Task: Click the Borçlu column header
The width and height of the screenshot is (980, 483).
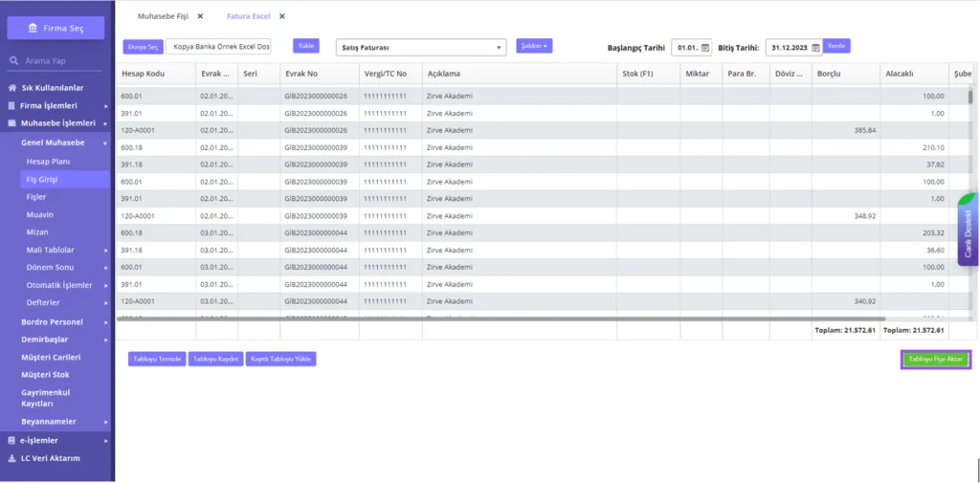Action: pyautogui.click(x=846, y=74)
